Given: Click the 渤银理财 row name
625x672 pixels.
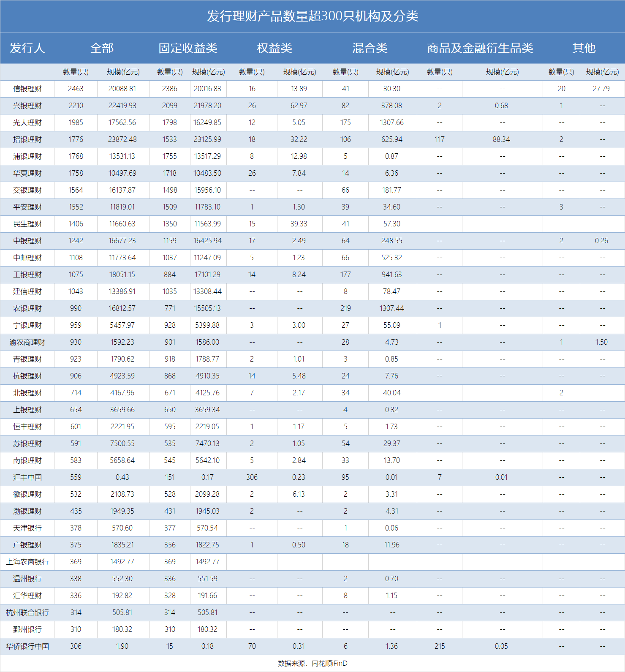Looking at the screenshot, I should point(27,511).
